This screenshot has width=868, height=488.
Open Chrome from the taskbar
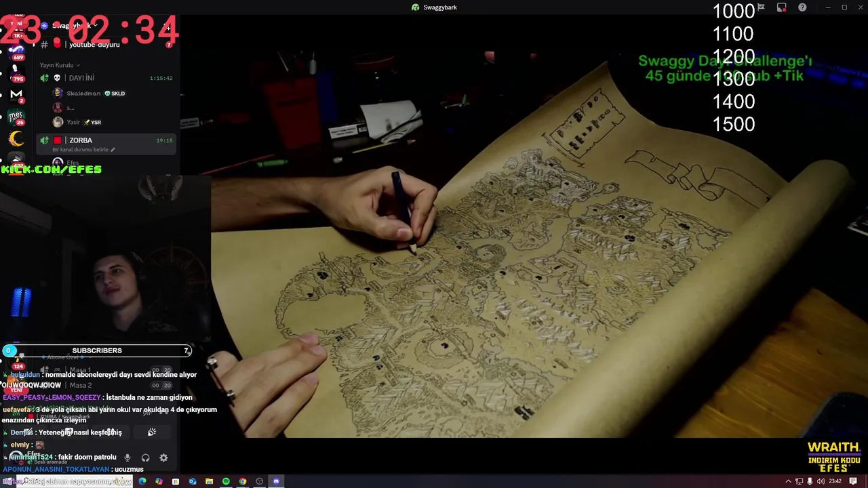pyautogui.click(x=243, y=481)
